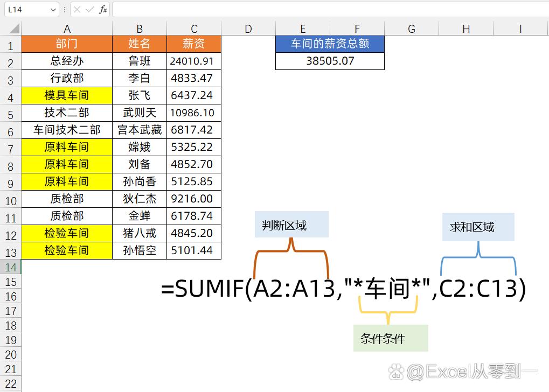Select column F header
The height and width of the screenshot is (392, 549).
point(357,29)
